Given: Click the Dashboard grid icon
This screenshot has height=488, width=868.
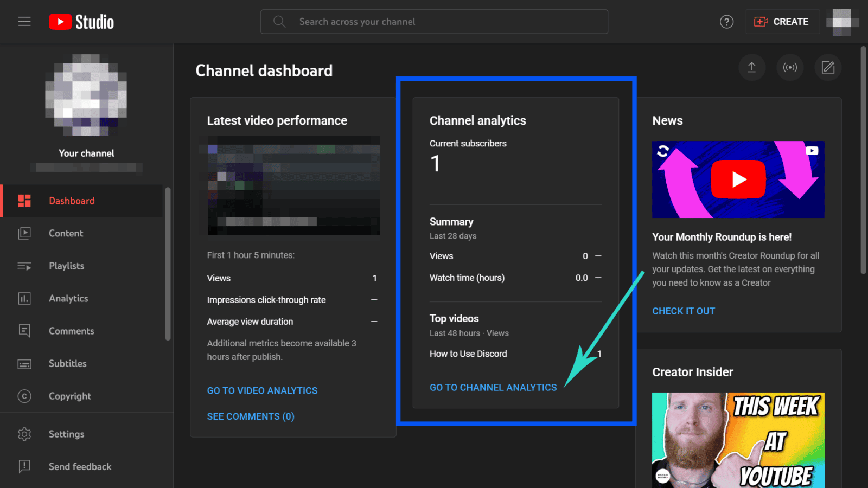Looking at the screenshot, I should (24, 201).
